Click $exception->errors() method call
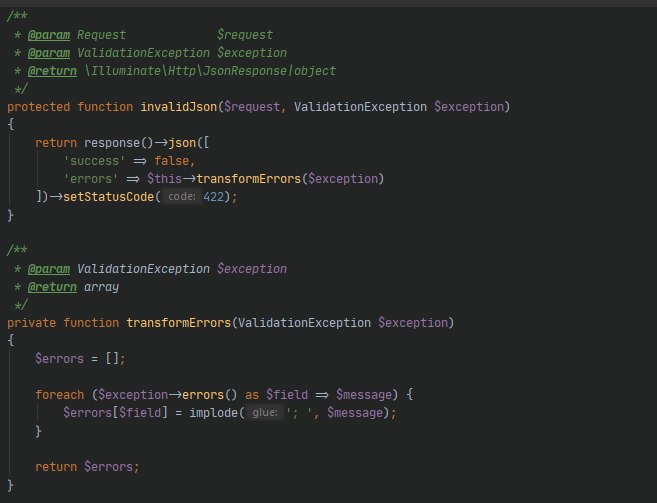Viewport: 657px width, 503px height. pyautogui.click(x=168, y=395)
